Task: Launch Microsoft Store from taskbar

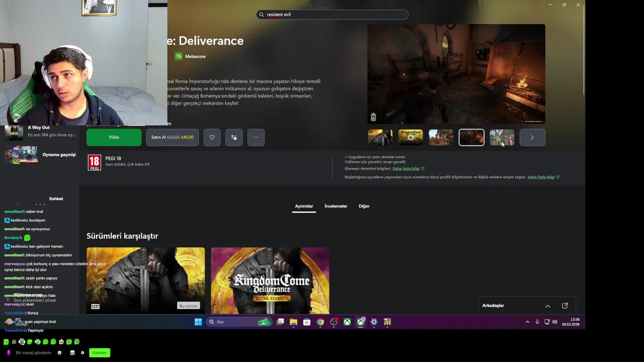Action: [306, 322]
